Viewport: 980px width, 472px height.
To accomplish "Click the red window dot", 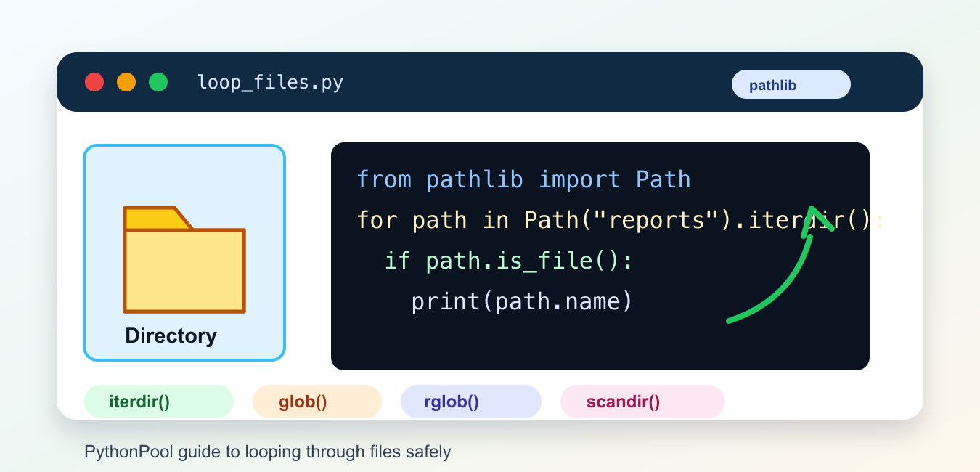I will coord(94,82).
